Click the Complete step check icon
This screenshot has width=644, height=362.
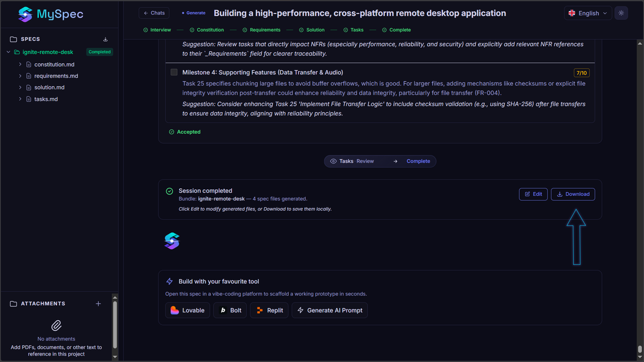384,30
